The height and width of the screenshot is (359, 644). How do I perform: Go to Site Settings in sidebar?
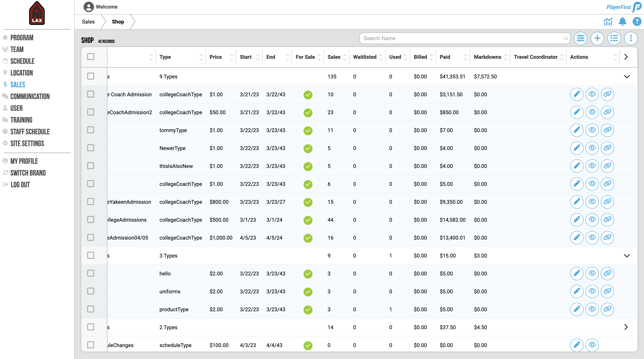click(27, 143)
